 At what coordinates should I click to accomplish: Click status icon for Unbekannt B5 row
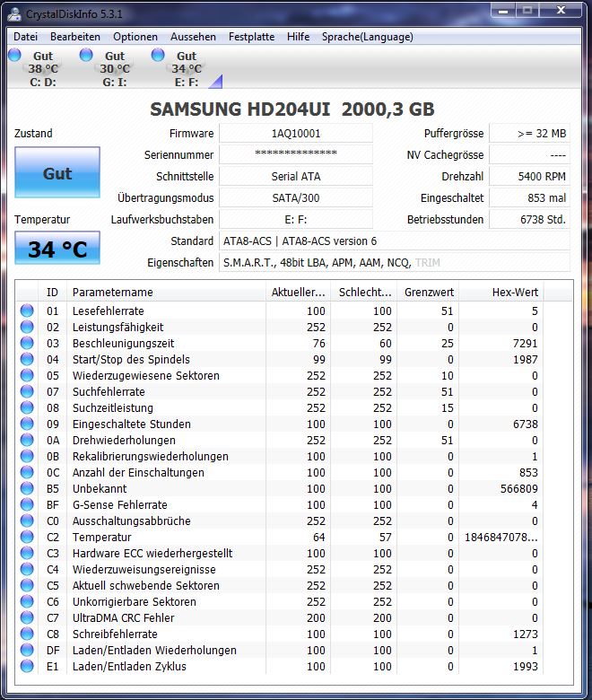[27, 488]
